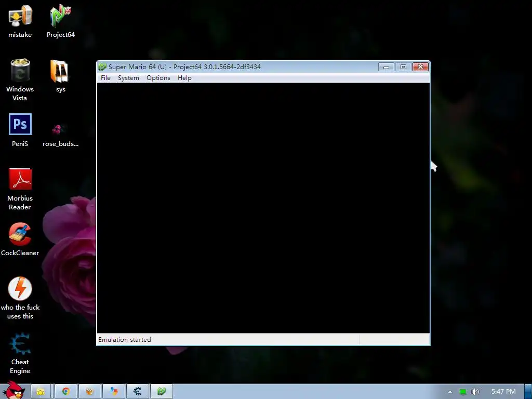Maximize the Project64 window
532x399 pixels.
(x=403, y=67)
